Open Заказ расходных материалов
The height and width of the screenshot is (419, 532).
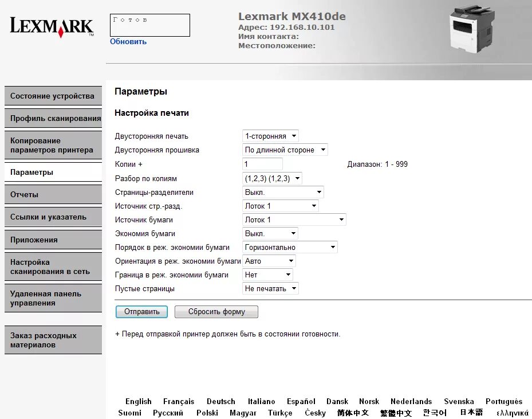click(53, 340)
